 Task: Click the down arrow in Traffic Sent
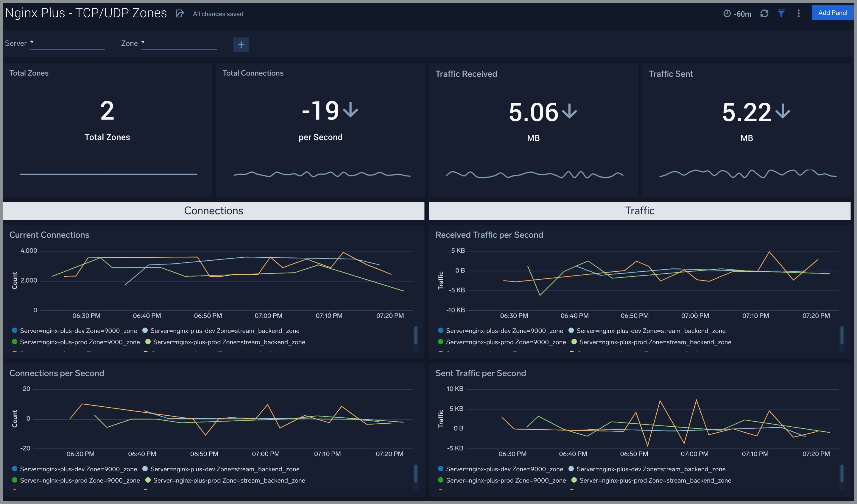(x=783, y=112)
